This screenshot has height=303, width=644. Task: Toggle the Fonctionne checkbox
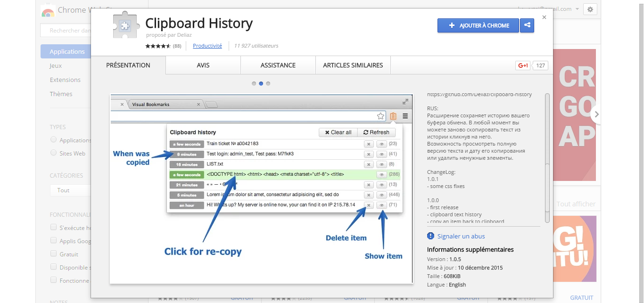tap(53, 280)
